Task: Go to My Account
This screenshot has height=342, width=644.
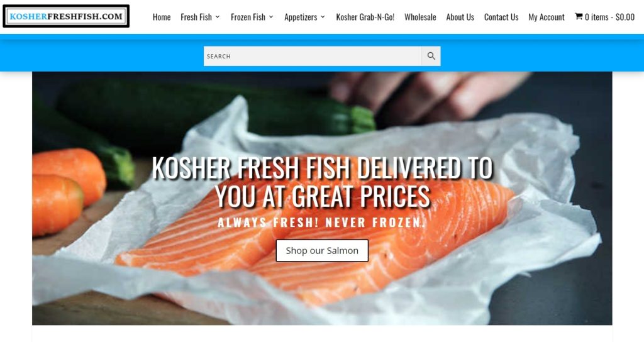Action: [x=547, y=17]
